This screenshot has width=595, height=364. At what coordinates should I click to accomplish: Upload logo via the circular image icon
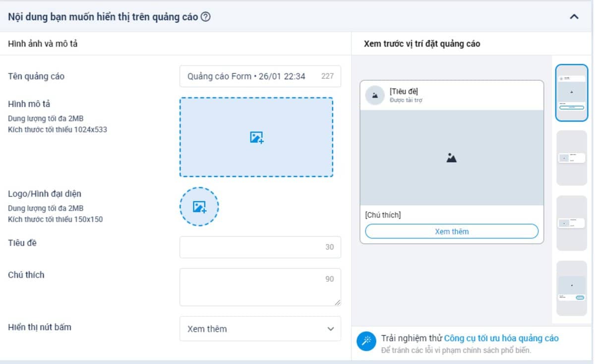pos(199,207)
